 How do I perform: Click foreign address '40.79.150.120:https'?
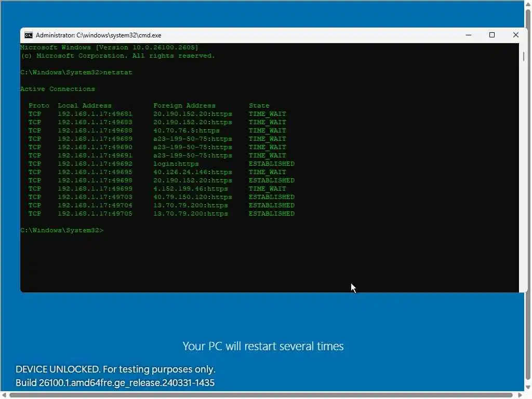pyautogui.click(x=193, y=197)
